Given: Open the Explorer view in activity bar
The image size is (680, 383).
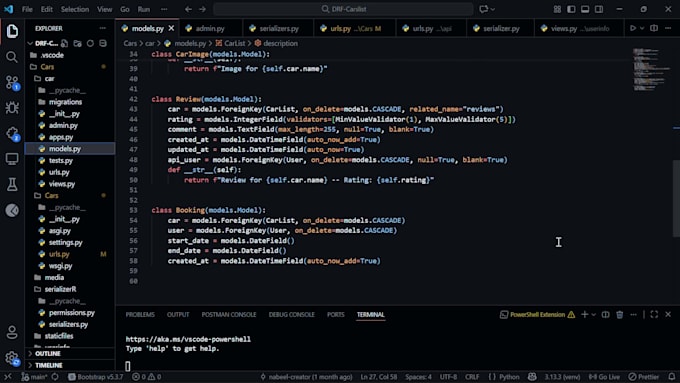Looking at the screenshot, I should click(x=12, y=31).
